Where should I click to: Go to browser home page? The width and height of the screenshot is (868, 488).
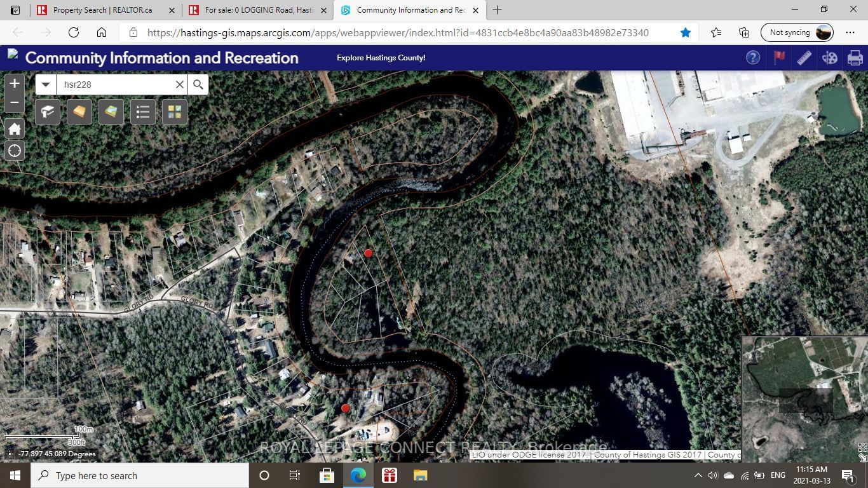(x=102, y=32)
